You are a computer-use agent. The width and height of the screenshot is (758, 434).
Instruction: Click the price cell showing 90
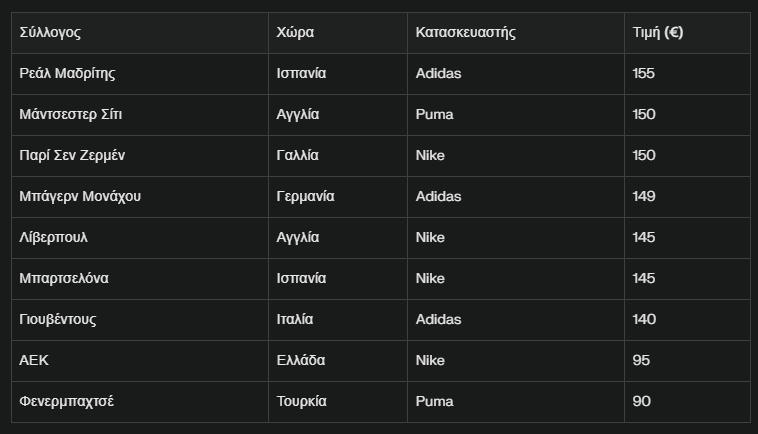point(641,401)
